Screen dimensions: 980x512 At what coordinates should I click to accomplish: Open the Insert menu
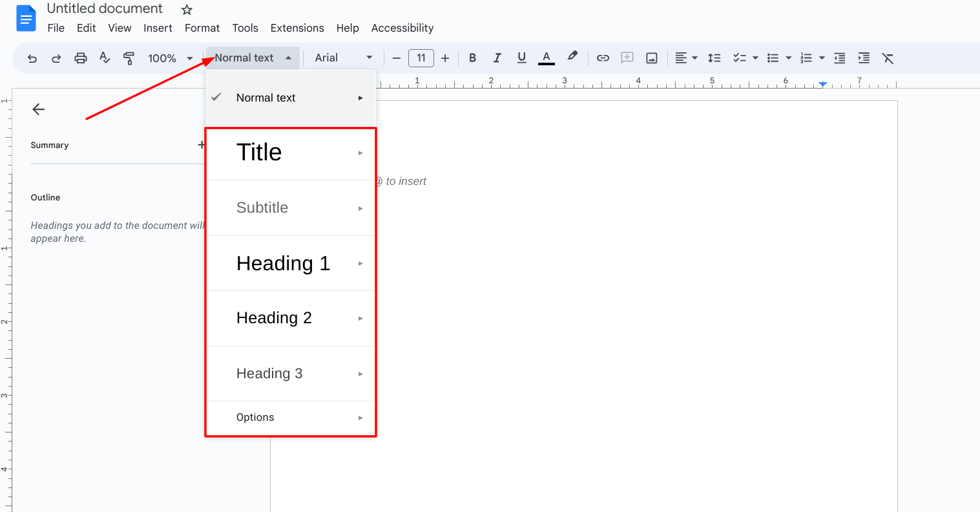tap(158, 28)
